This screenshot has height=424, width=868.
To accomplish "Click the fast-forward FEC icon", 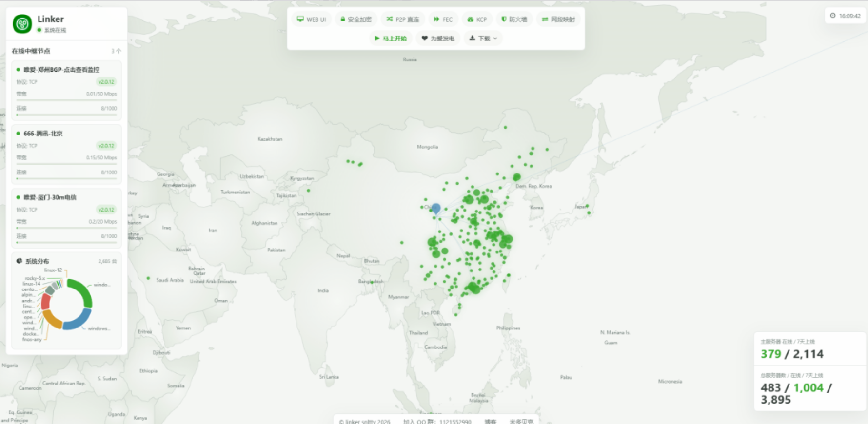I will click(437, 19).
